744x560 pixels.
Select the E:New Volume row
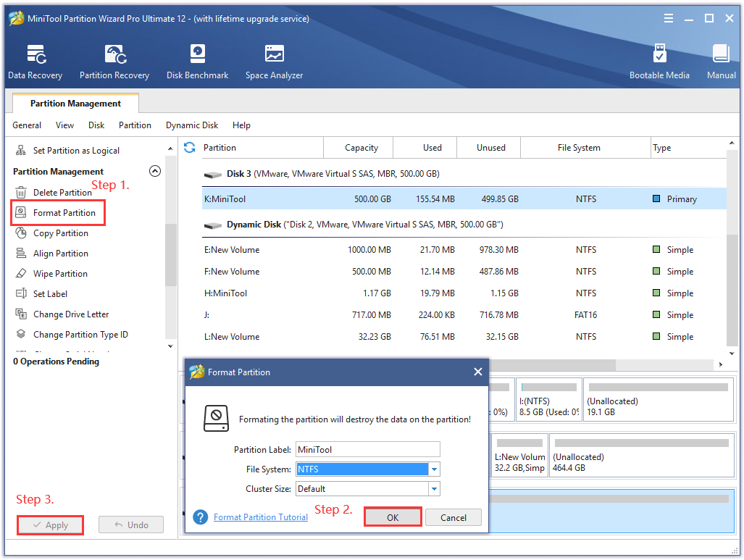464,250
